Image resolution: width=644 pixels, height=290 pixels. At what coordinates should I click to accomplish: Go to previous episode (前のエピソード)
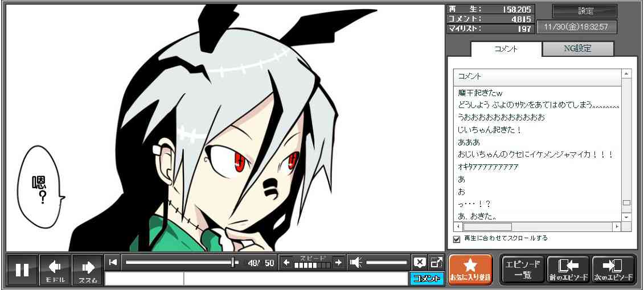pos(568,270)
